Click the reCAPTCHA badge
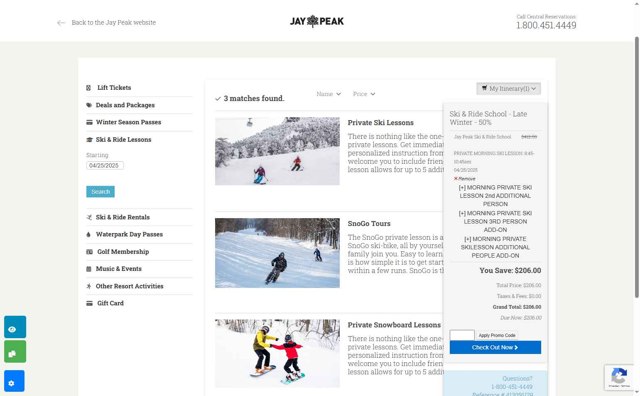Viewport: 640px width, 396px height. click(x=619, y=377)
